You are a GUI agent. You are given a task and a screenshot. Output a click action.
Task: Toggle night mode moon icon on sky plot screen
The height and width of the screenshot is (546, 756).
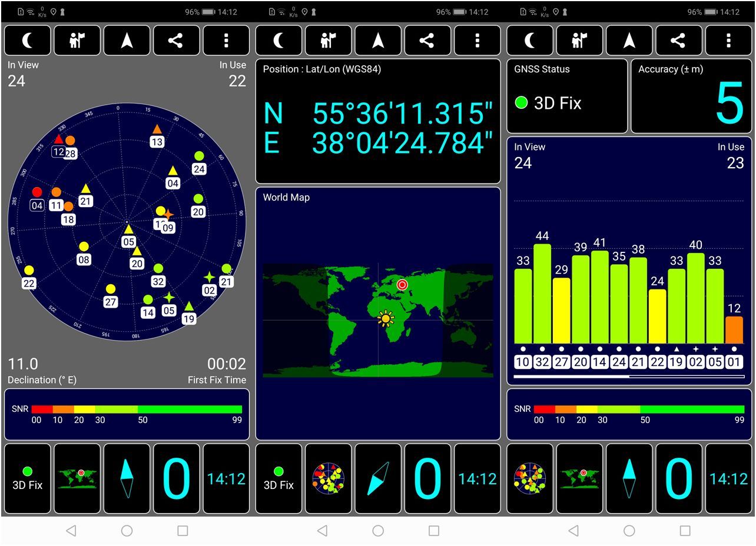point(28,41)
